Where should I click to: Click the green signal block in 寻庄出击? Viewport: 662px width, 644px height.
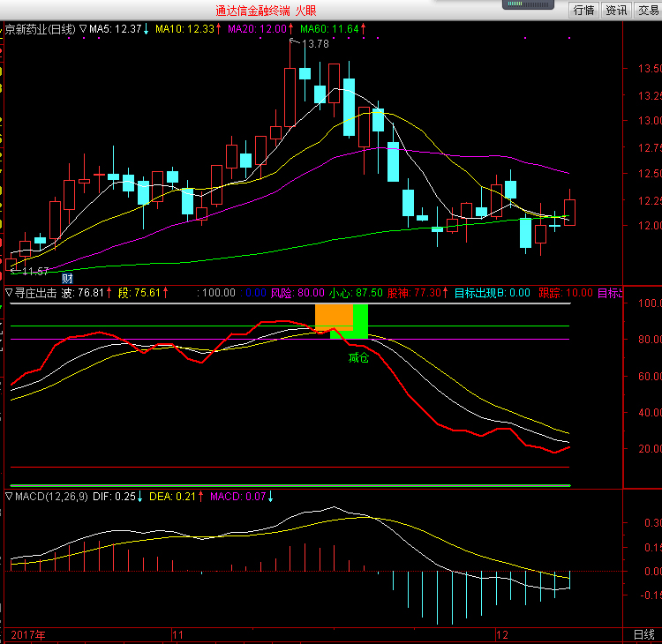click(x=360, y=321)
